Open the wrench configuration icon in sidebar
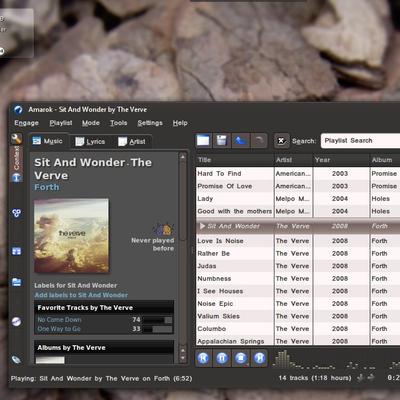Image resolution: width=400 pixels, height=400 pixels. click(x=16, y=139)
